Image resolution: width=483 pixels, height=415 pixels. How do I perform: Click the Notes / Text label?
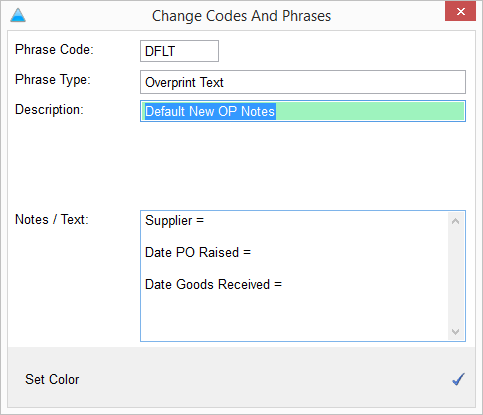click(52, 220)
